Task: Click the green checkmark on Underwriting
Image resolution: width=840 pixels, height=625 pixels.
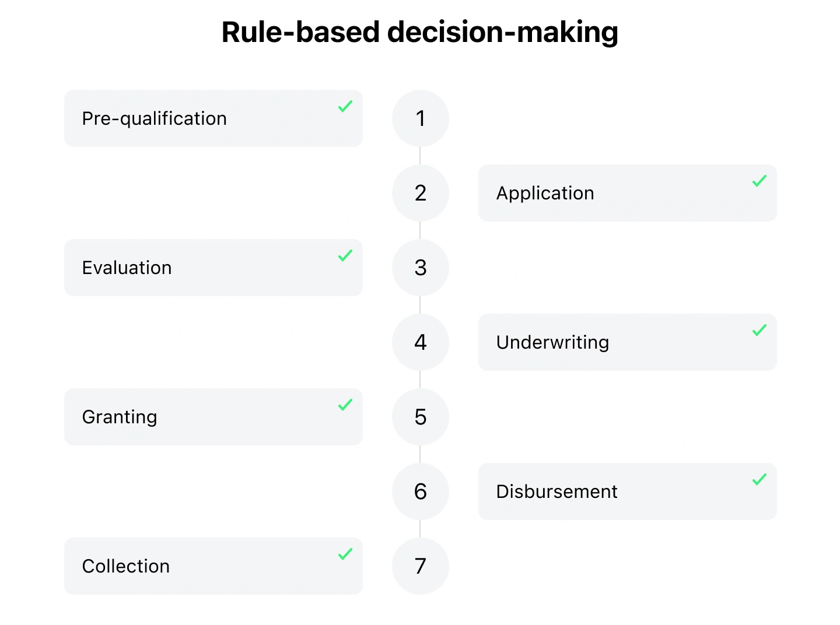Action: pos(759,331)
